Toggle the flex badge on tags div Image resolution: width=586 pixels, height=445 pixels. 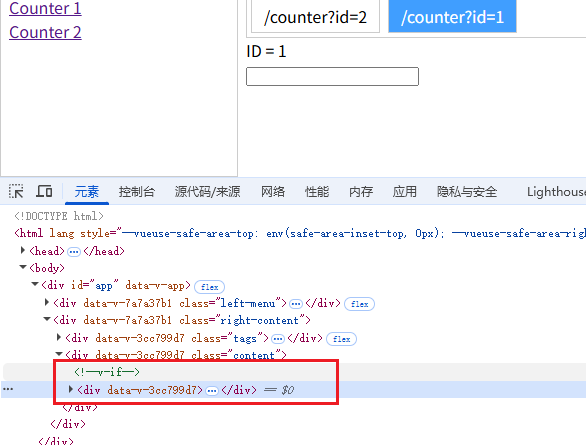pyautogui.click(x=341, y=339)
